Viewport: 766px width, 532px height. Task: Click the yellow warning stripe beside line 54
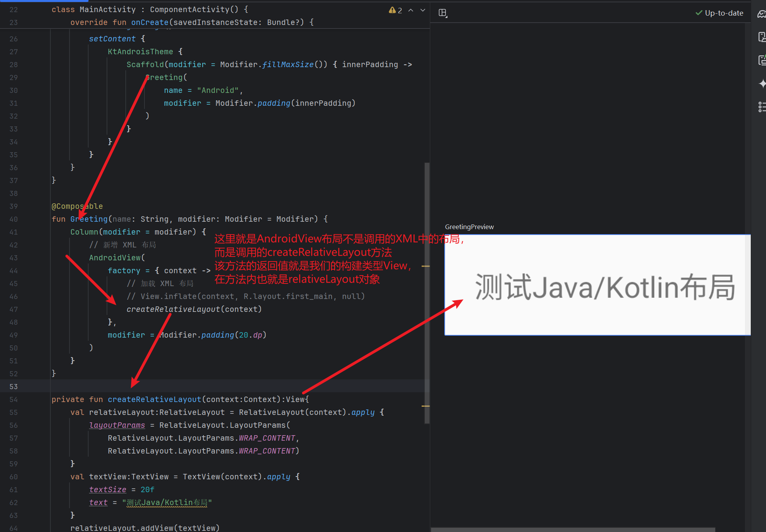pos(426,406)
